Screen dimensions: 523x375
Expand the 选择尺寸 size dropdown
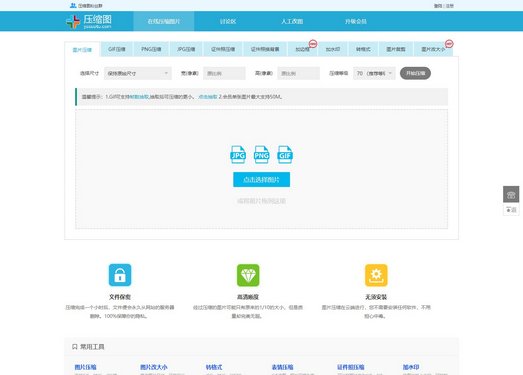click(138, 73)
